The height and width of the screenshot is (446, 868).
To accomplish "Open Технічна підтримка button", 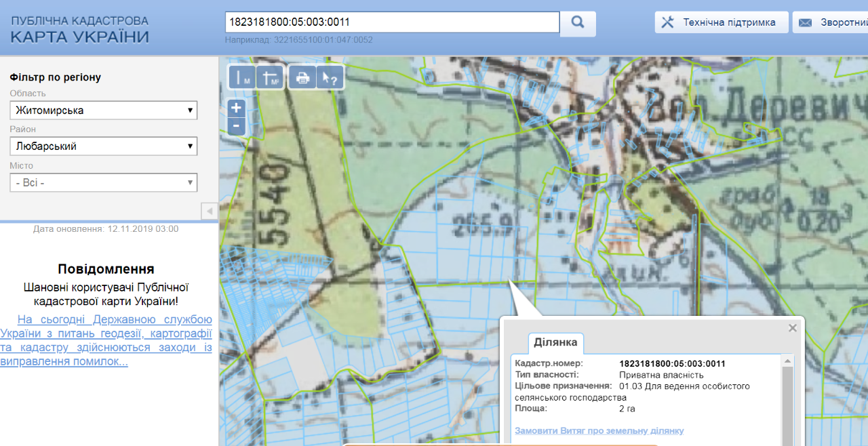I will [x=721, y=22].
